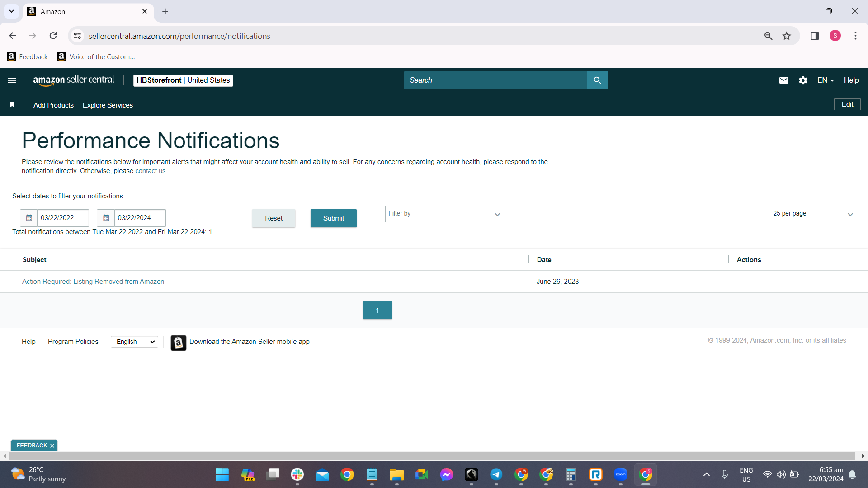Viewport: 868px width, 488px height.
Task: Open the taskbar clock and date
Action: (826, 474)
